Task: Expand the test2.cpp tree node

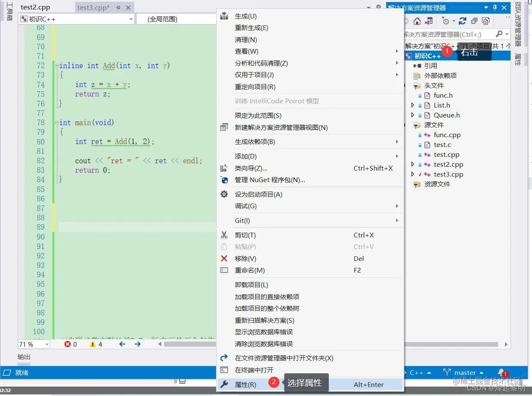Action: point(413,164)
